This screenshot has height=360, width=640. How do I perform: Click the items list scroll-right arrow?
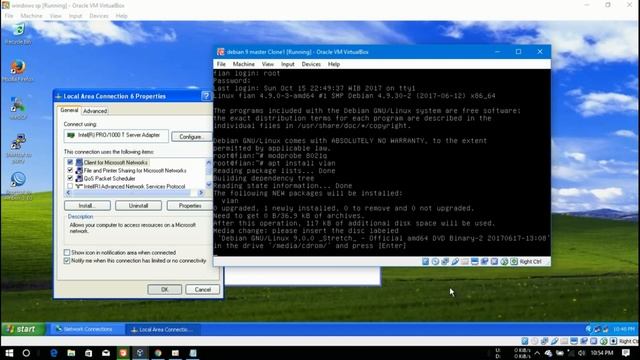(x=201, y=193)
